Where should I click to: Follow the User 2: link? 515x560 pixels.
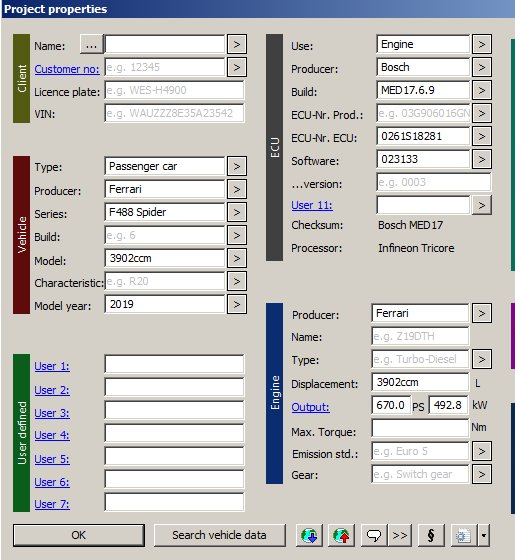(52, 390)
